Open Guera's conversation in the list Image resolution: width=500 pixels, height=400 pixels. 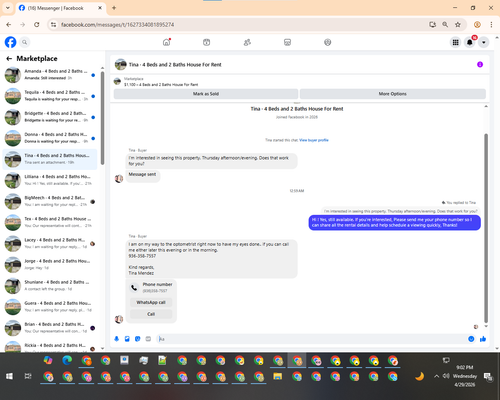[50, 307]
